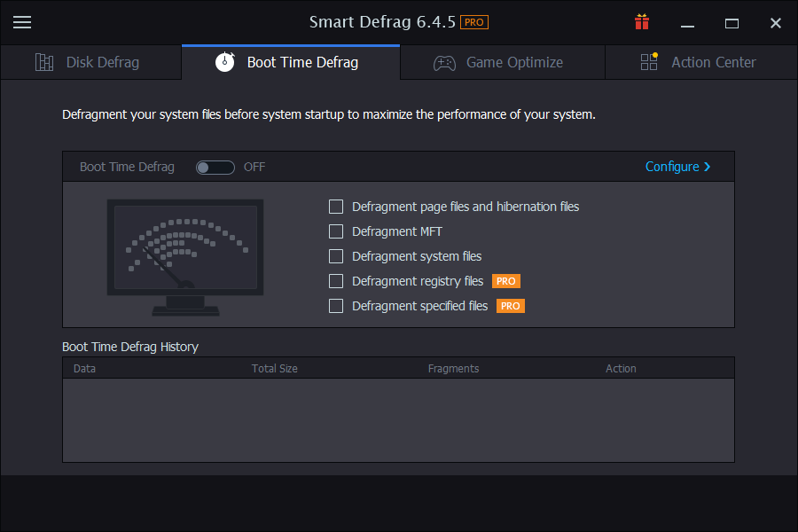The width and height of the screenshot is (798, 532).
Task: Click the PRO badge next to specified files
Action: point(510,306)
